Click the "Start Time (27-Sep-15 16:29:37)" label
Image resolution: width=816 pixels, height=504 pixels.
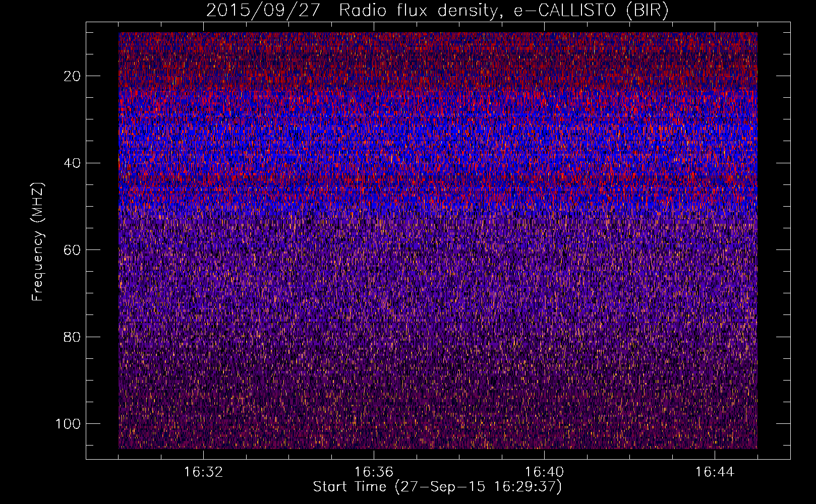coord(437,487)
